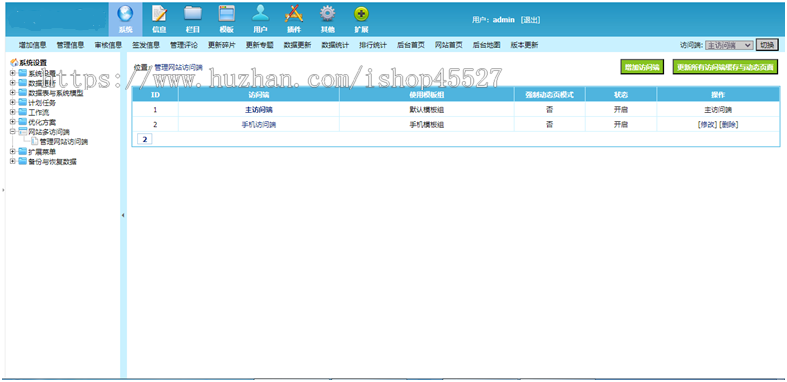This screenshot has height=382, width=787.
Task: Click folder icon of 备份与恢复数据
Action: [23, 161]
